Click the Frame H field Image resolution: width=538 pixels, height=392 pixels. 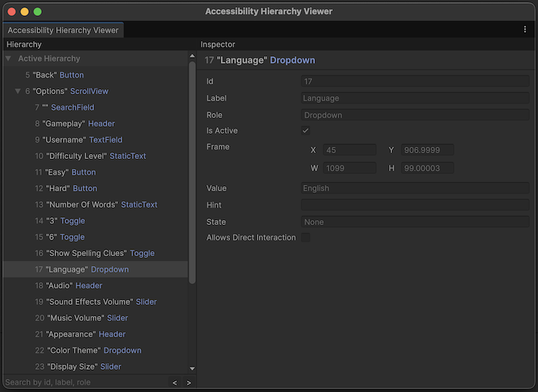[x=427, y=168]
